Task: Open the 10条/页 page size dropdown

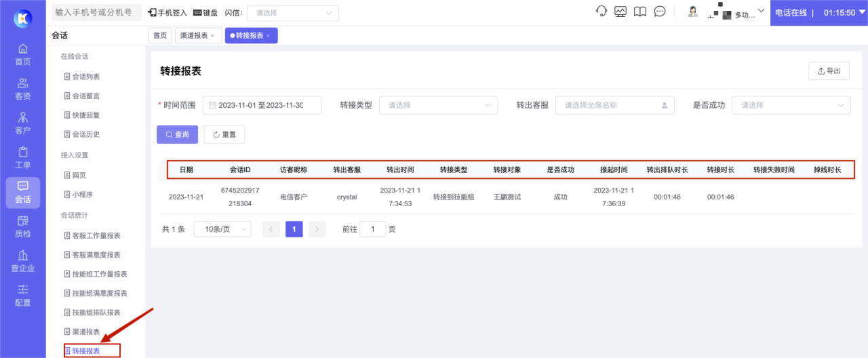Action: tap(222, 229)
